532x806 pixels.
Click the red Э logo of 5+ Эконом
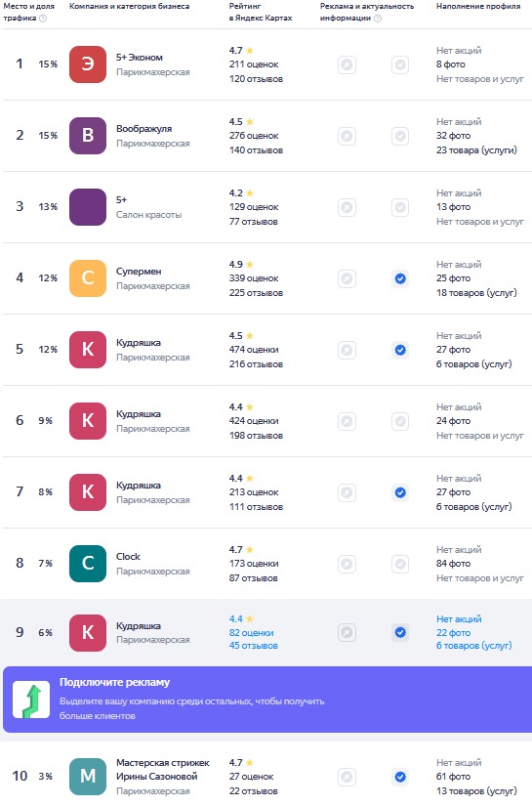[88, 64]
